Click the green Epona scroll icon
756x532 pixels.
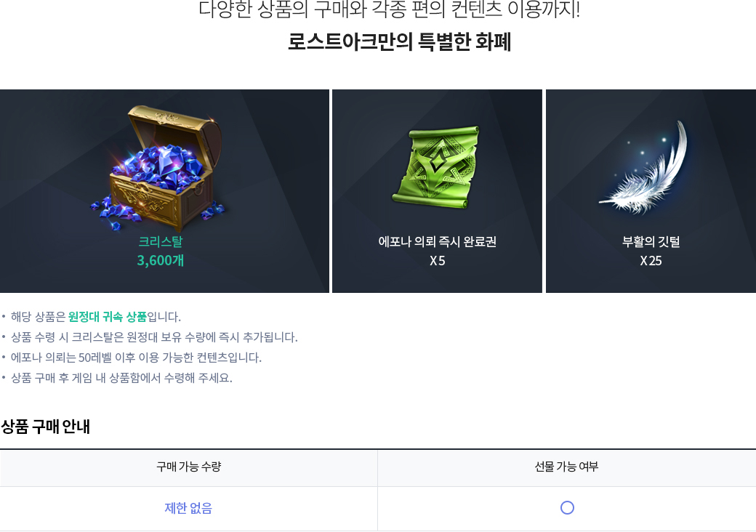437,166
